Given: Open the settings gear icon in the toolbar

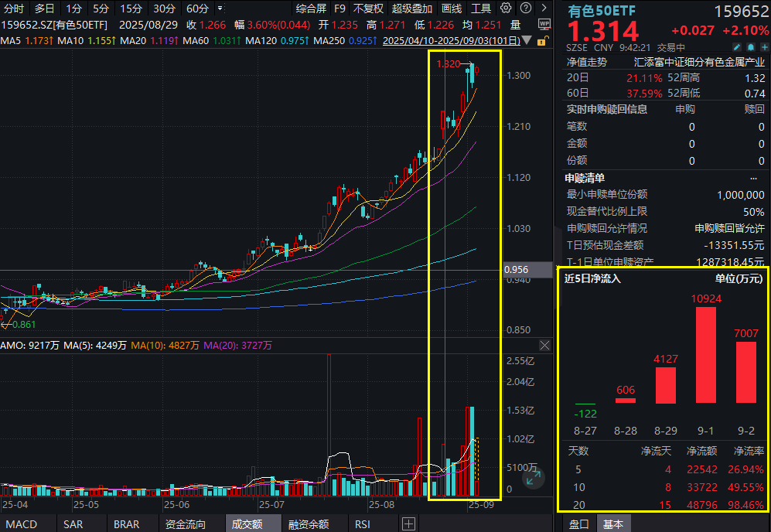Looking at the screenshot, I should pyautogui.click(x=506, y=7).
